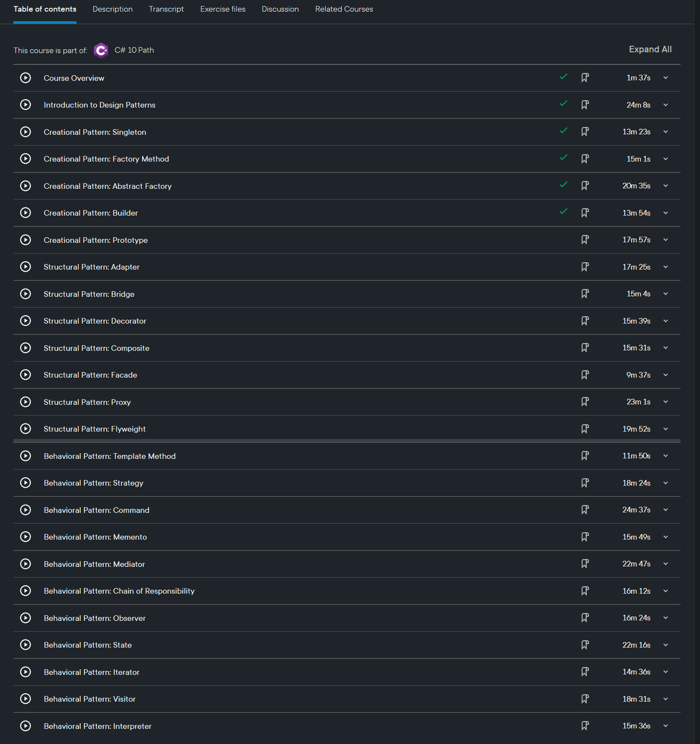Play the Introduction to Design Patterns module
Viewport: 700px width, 744px height.
tap(25, 105)
